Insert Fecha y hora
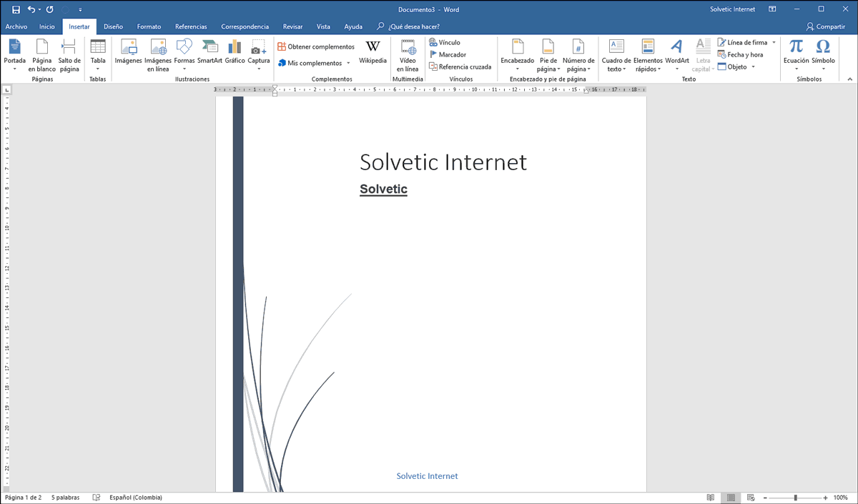This screenshot has height=504, width=858. [740, 54]
